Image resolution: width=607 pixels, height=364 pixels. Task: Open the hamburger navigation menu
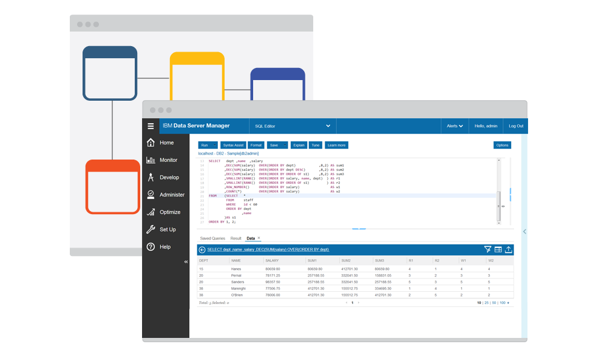coord(151,126)
